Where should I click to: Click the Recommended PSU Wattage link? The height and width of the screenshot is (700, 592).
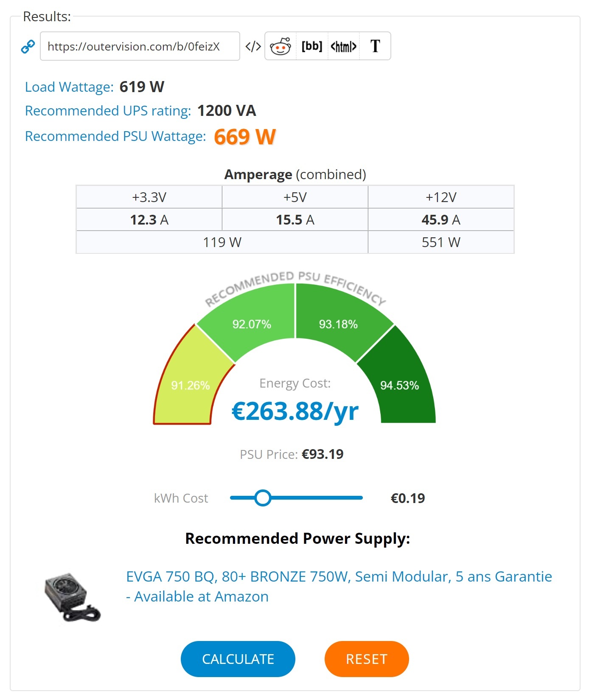[115, 136]
